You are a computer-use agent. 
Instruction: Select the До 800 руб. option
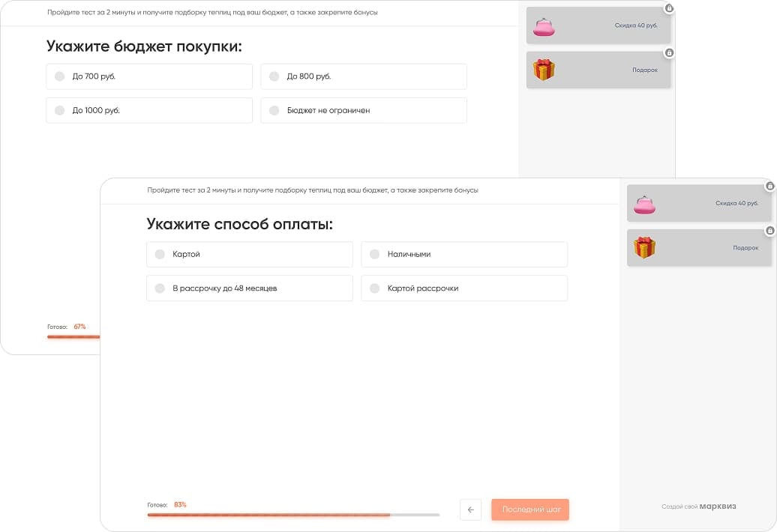click(363, 76)
